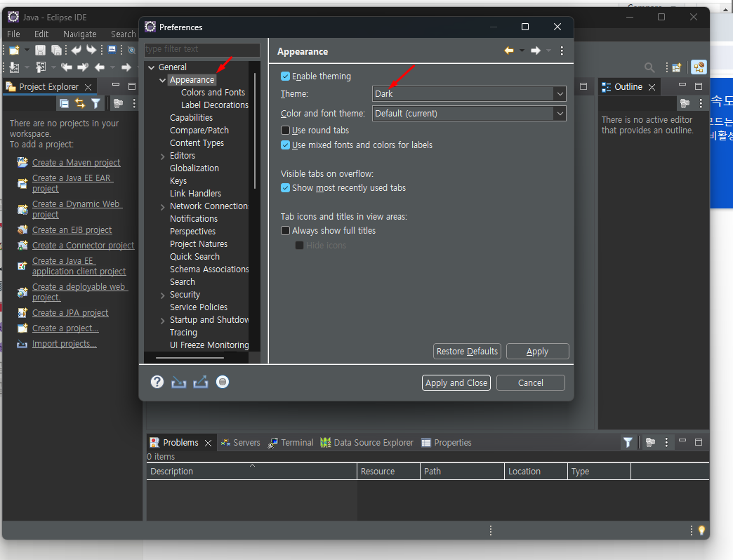Click the Oomph preference recorder icon
733x560 pixels.
[223, 382]
